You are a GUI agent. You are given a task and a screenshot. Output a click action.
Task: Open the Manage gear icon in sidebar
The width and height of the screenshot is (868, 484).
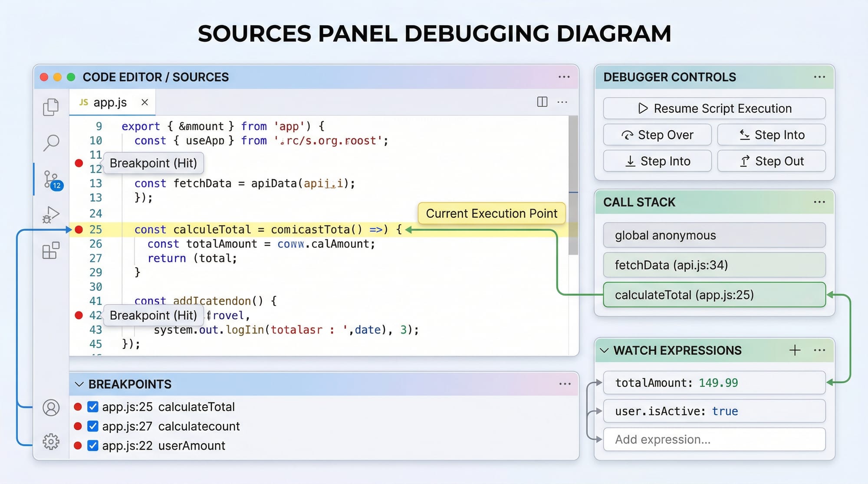pos(51,441)
